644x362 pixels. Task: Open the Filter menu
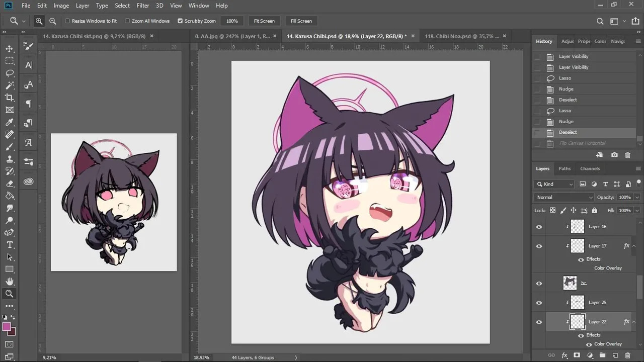pos(143,6)
